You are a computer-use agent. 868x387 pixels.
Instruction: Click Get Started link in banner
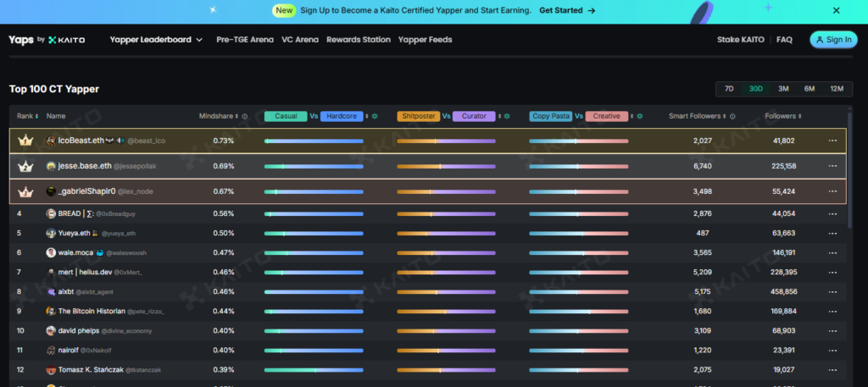click(567, 11)
